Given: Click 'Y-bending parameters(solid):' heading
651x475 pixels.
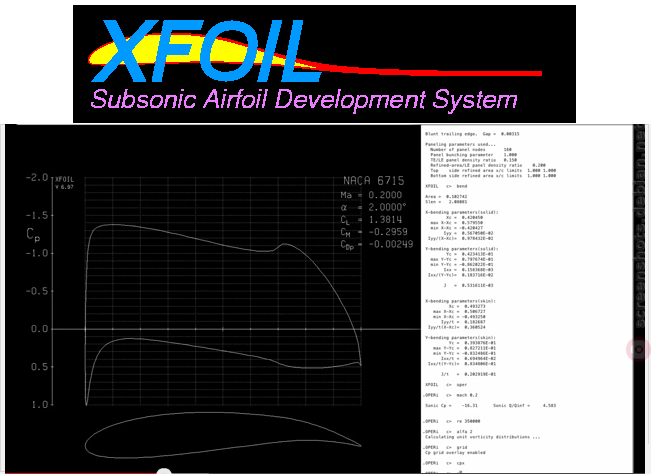Looking at the screenshot, I should (461, 249).
